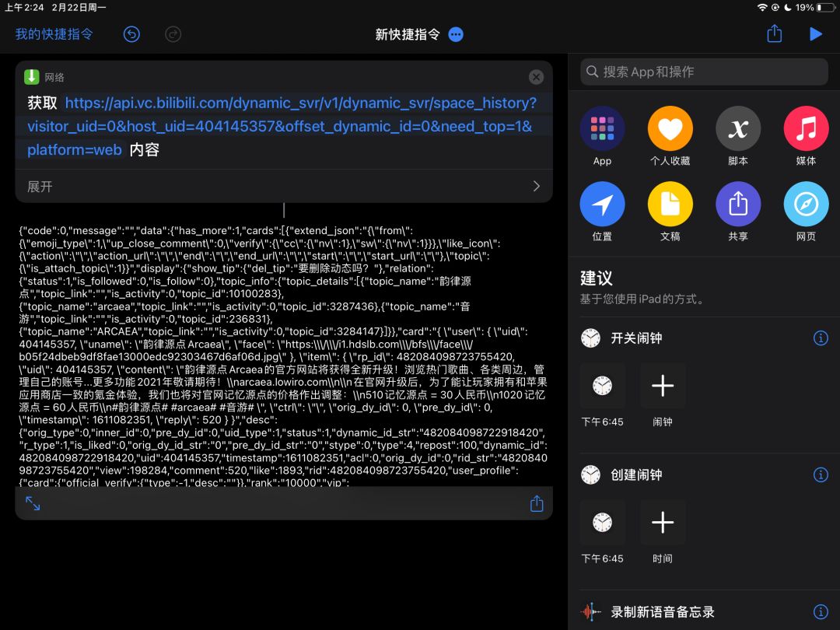Open the shortcut settings ellipsis button
The width and height of the screenshot is (840, 630).
[x=456, y=34]
